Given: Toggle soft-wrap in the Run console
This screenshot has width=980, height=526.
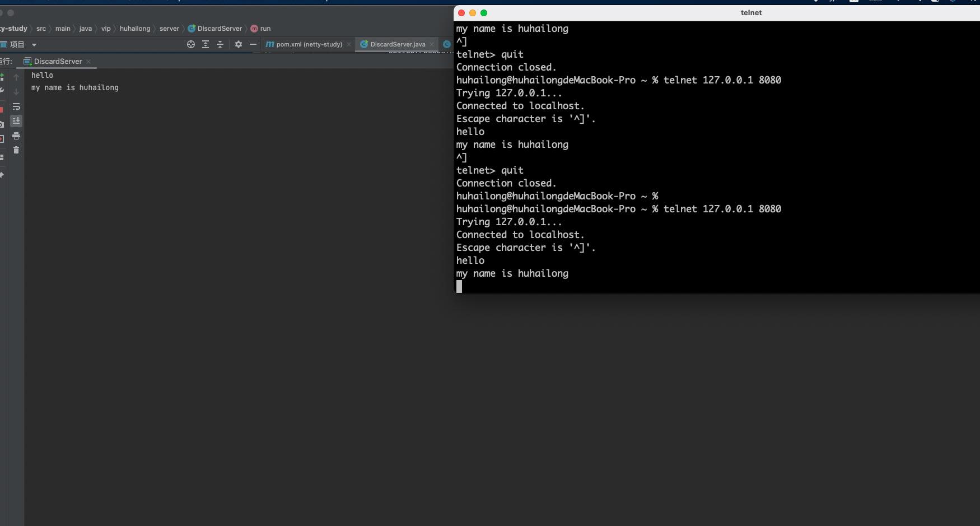Looking at the screenshot, I should [16, 106].
